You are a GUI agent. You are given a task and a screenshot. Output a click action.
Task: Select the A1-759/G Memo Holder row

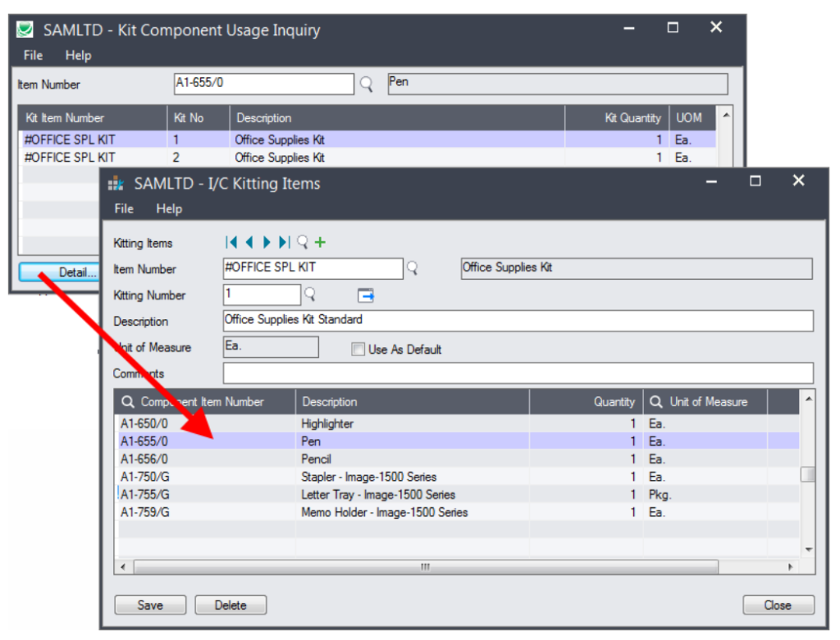pyautogui.click(x=459, y=512)
